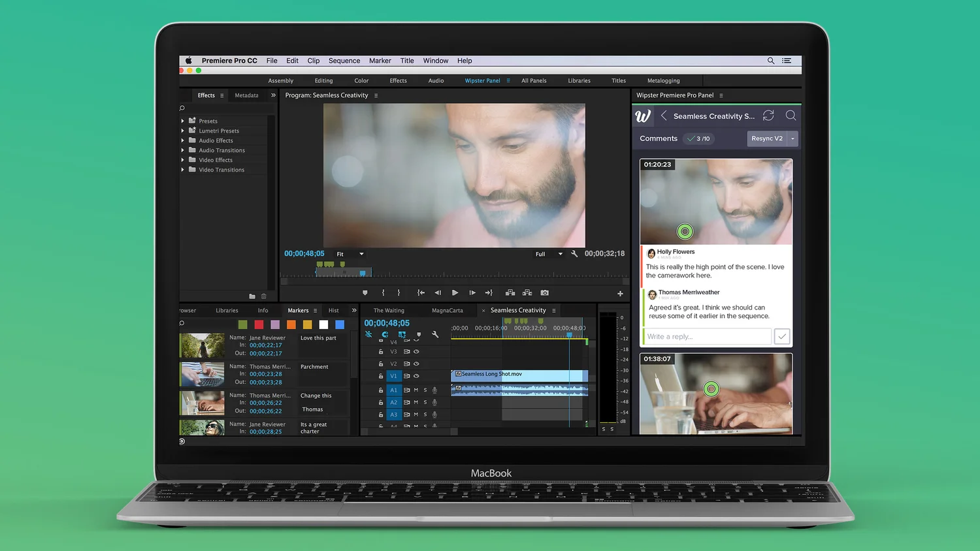
Task: Open the Sequence menu
Action: tap(344, 61)
